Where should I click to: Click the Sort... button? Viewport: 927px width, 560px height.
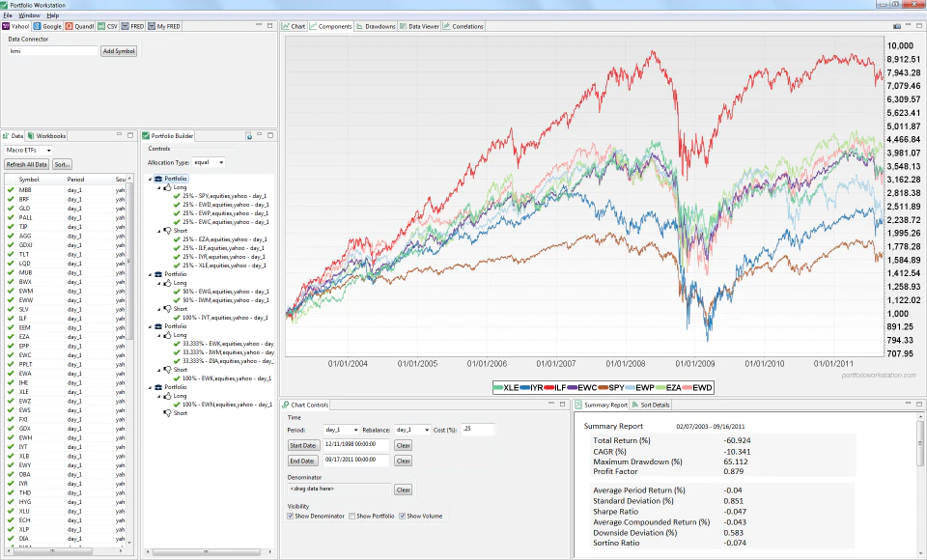(x=62, y=164)
